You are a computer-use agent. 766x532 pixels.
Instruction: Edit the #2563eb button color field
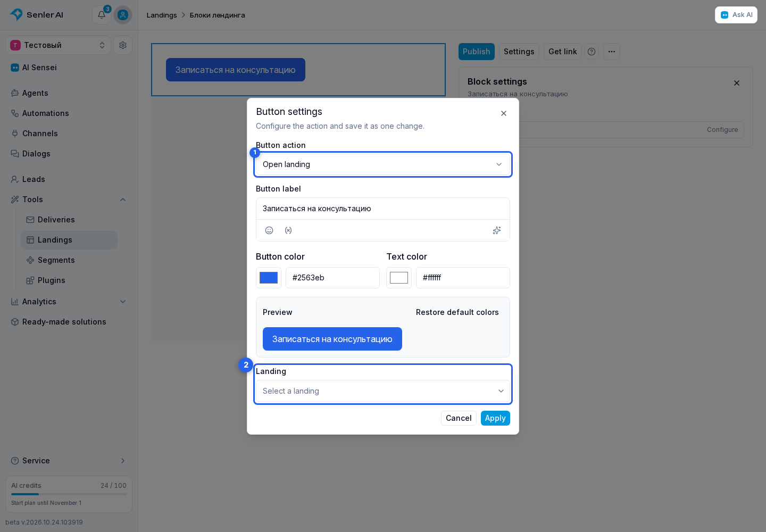(332, 278)
